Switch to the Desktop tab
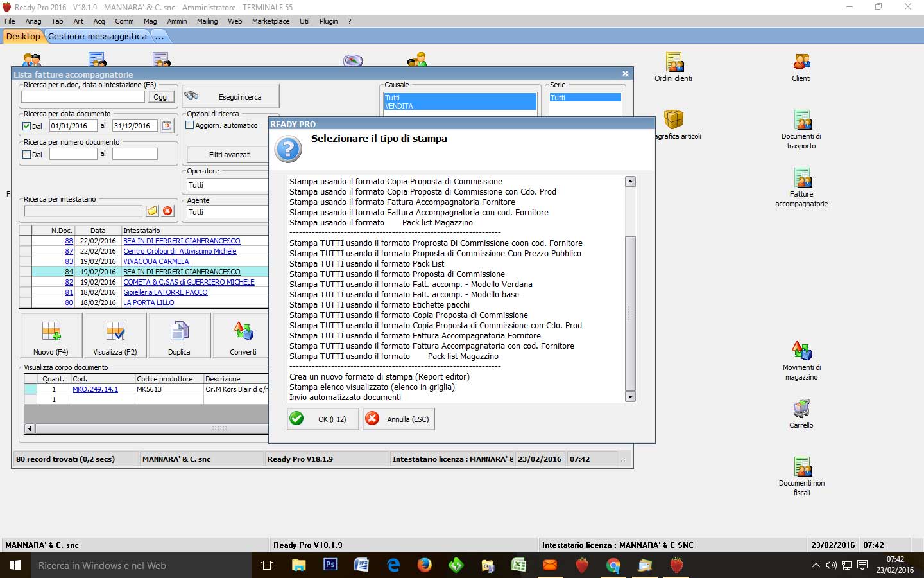 (24, 37)
